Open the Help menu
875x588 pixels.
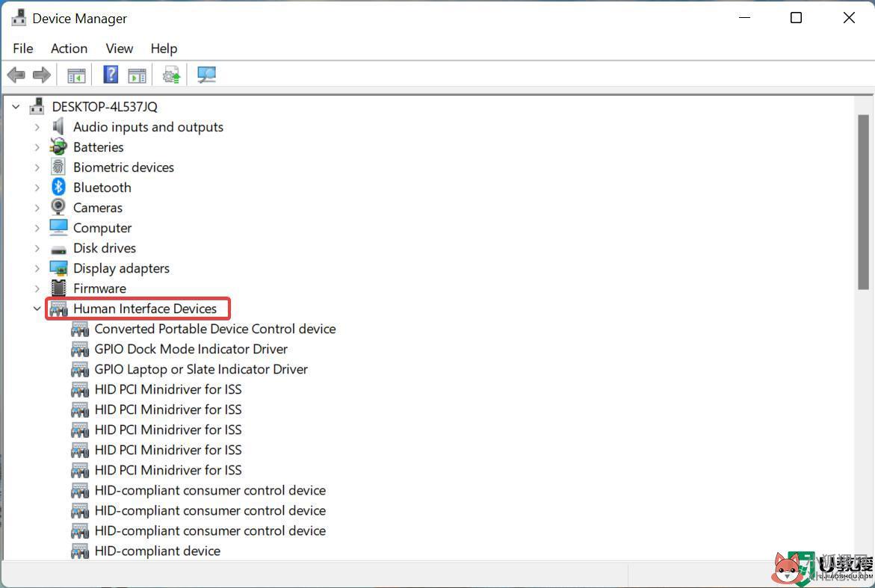[164, 49]
